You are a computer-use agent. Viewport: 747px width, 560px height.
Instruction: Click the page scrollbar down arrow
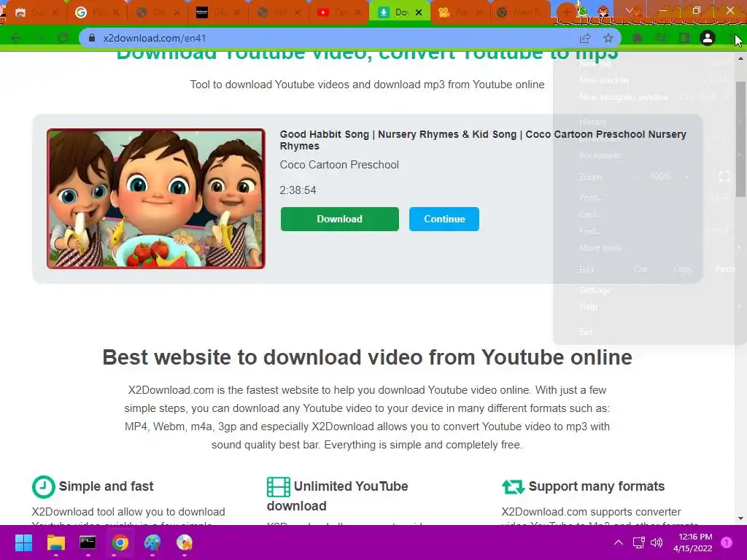point(741,518)
